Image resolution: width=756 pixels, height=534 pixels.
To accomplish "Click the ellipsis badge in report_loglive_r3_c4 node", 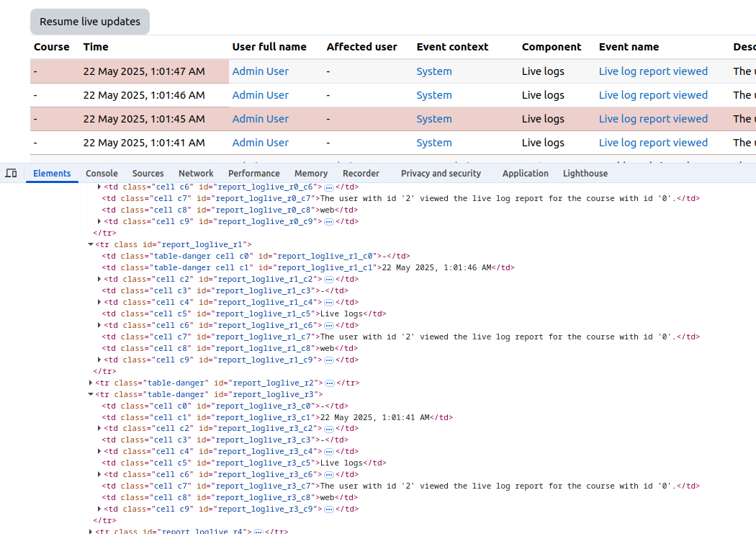I will click(x=329, y=452).
